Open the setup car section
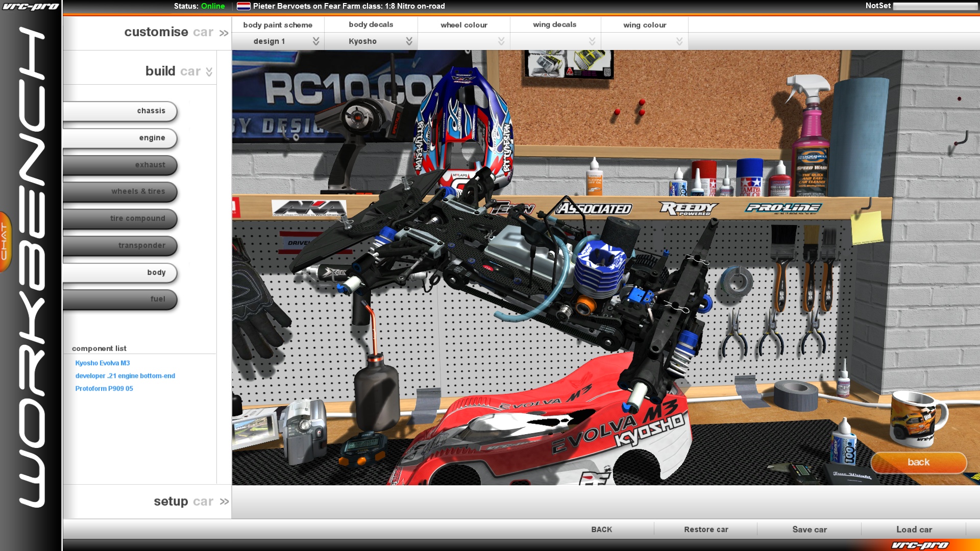This screenshot has width=980, height=551. coord(192,501)
